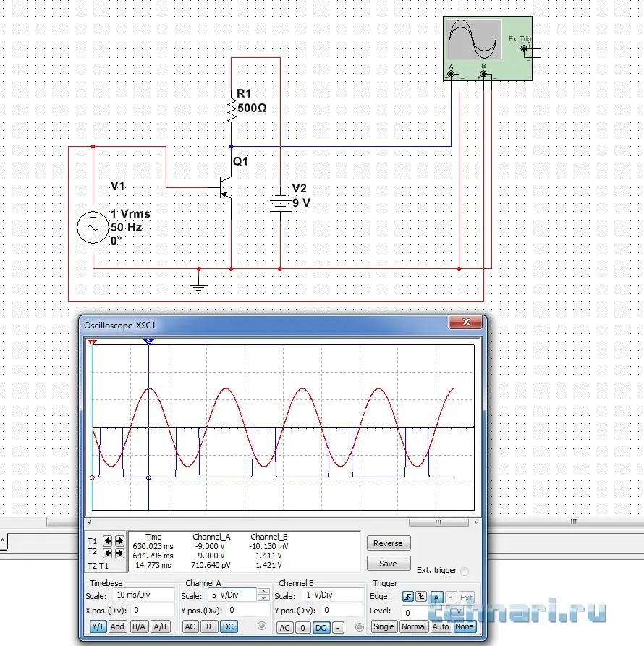
Task: Set Channel A coupling to AC
Action: [190, 626]
